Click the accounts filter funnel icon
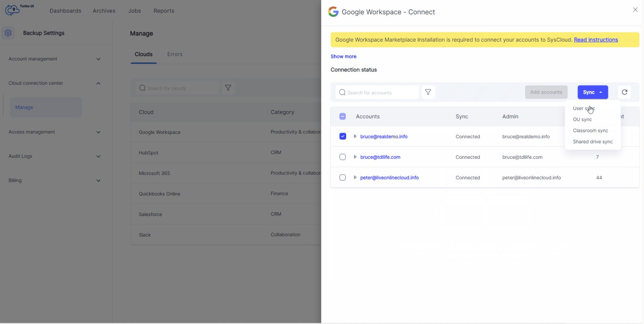 (x=428, y=92)
